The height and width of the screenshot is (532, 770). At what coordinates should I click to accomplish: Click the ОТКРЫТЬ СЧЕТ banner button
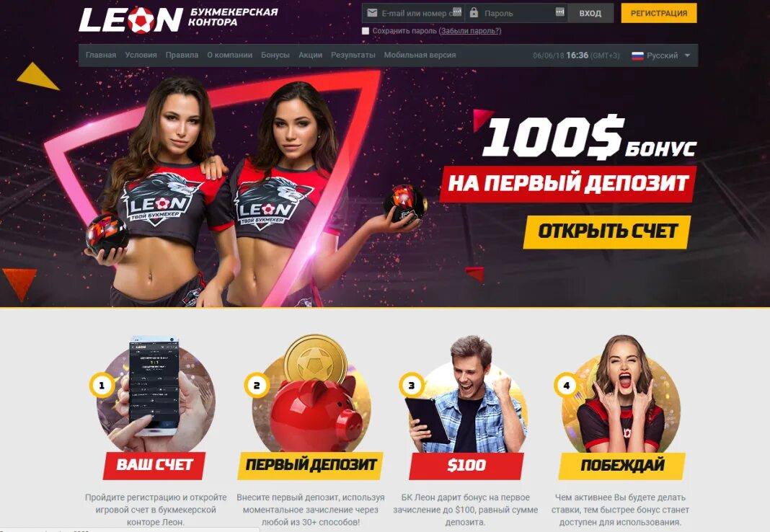[x=607, y=231]
